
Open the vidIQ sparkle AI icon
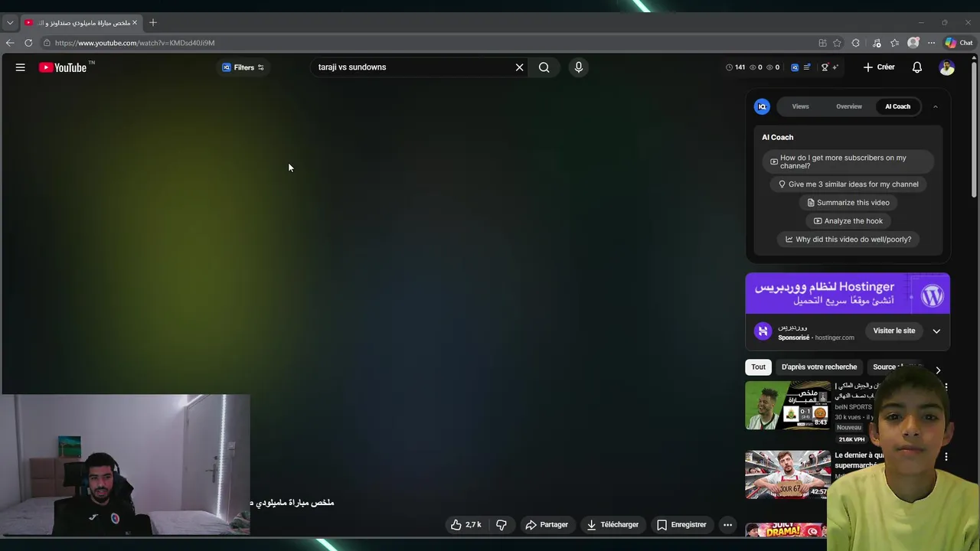click(x=835, y=67)
